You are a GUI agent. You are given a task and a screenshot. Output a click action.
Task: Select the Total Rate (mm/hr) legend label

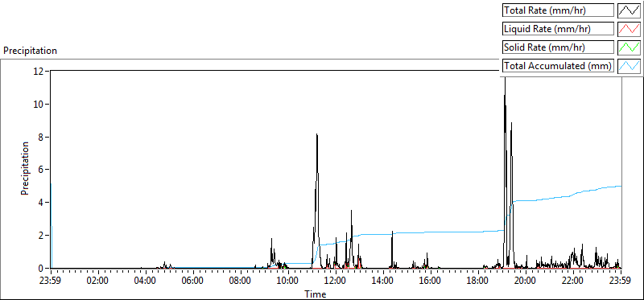click(x=558, y=10)
